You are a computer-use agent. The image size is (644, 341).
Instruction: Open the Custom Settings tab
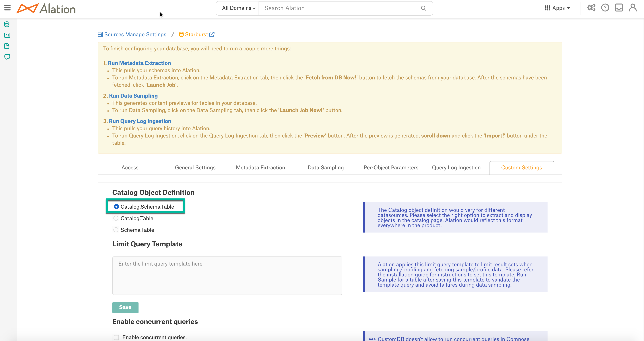point(521,168)
